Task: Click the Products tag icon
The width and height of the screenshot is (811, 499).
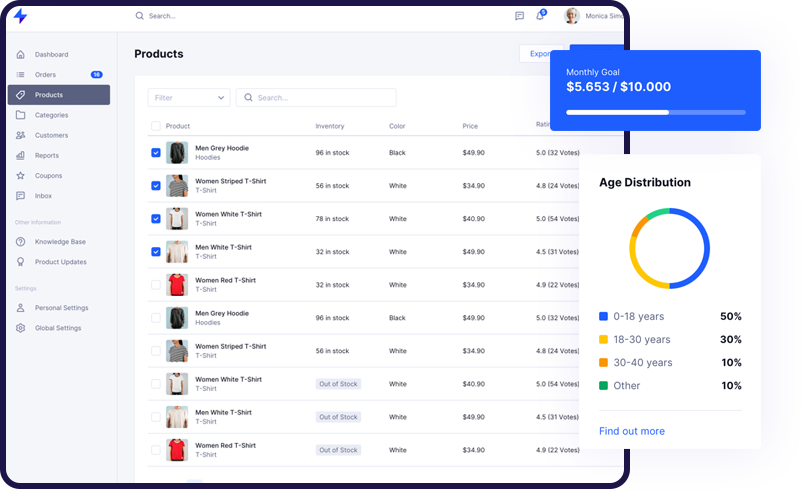Action: 21,95
